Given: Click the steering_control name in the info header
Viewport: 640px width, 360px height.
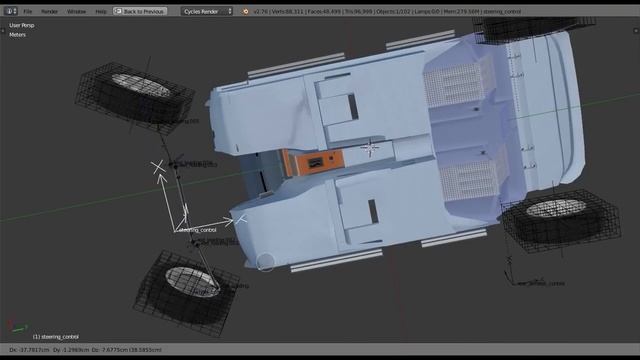Looking at the screenshot, I should (x=502, y=11).
